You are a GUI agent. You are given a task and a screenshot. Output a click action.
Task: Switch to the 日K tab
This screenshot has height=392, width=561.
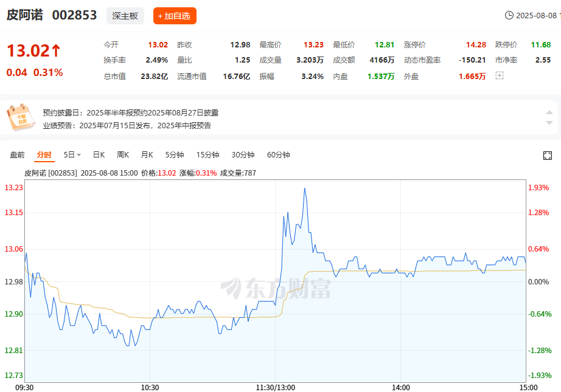click(x=99, y=155)
